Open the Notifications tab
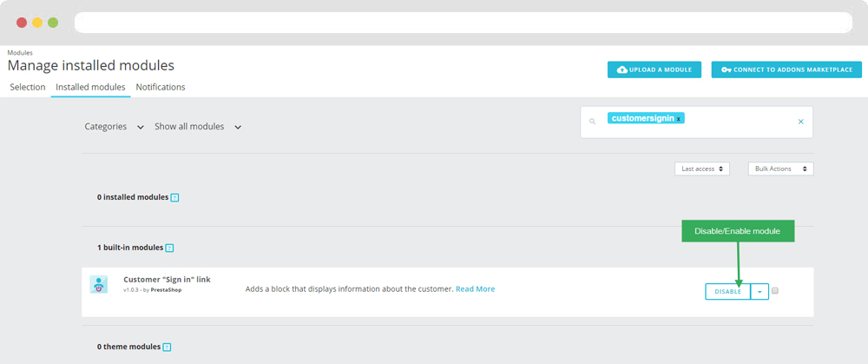Viewport: 868px width, 364px height. point(161,88)
